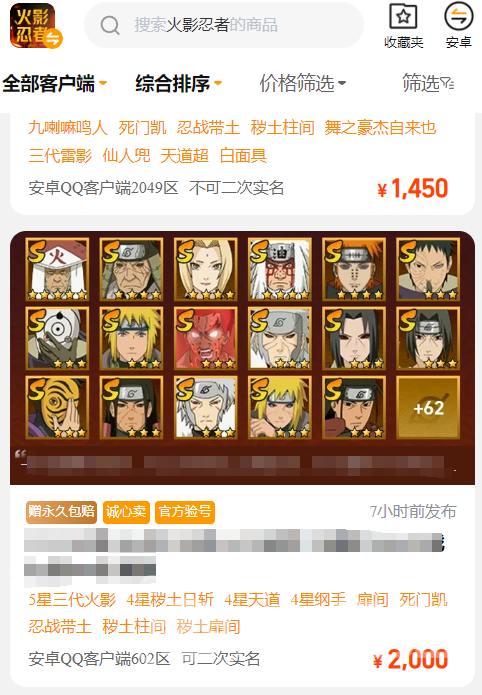482x695 pixels.
Task: View the +62 more ninjas tile
Action: pos(428,407)
